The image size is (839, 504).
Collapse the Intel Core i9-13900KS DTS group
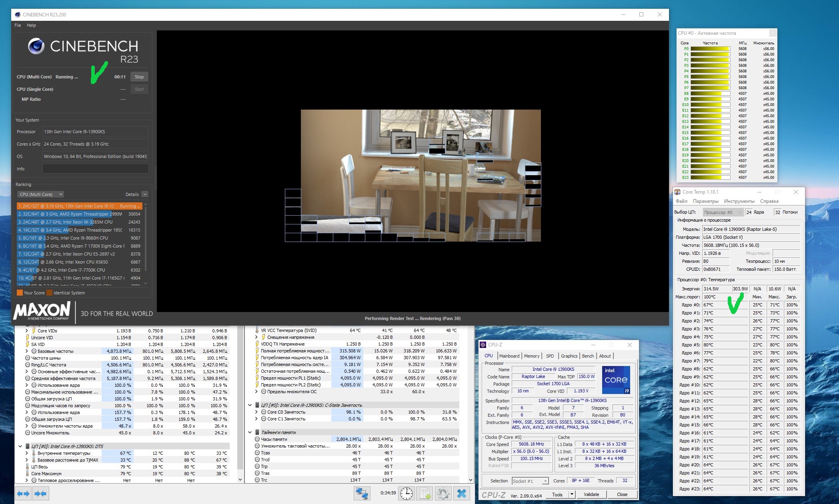[20, 446]
